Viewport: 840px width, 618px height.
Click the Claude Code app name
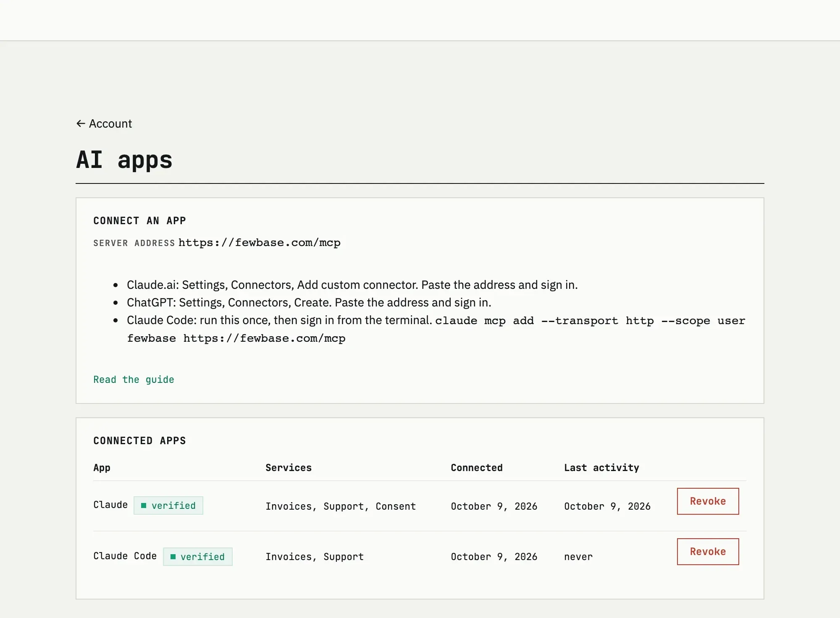click(x=125, y=556)
